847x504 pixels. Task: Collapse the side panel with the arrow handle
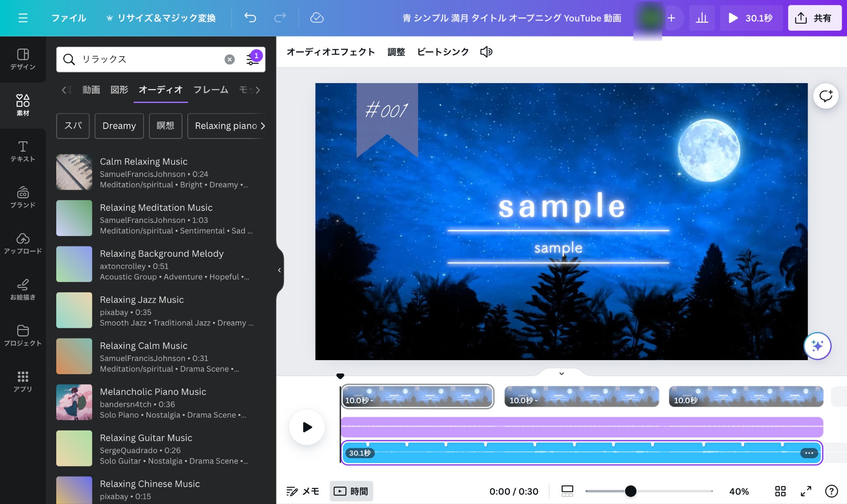pos(280,270)
